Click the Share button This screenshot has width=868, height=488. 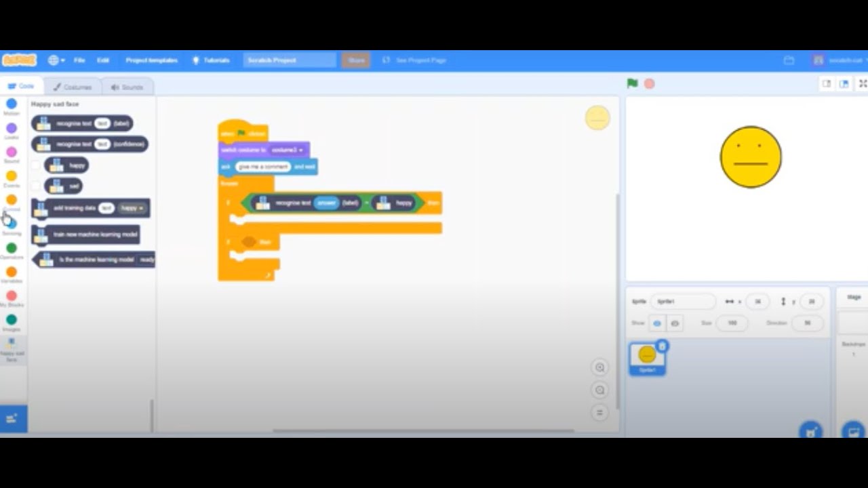tap(356, 60)
